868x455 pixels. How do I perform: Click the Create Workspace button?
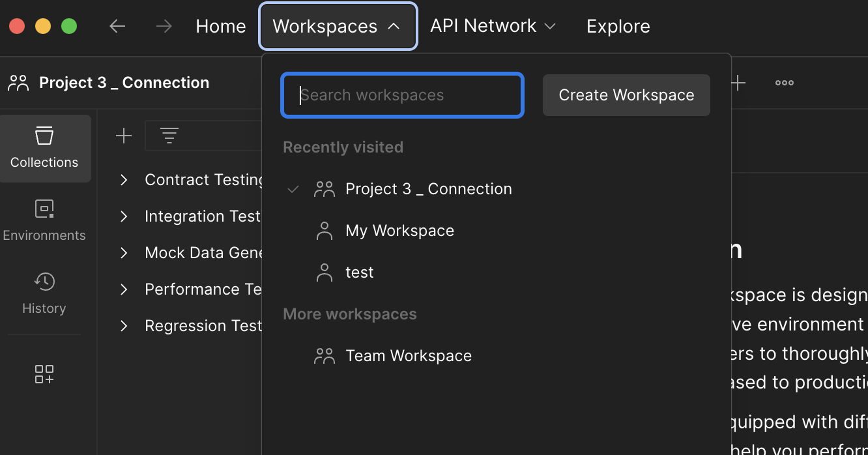point(626,95)
